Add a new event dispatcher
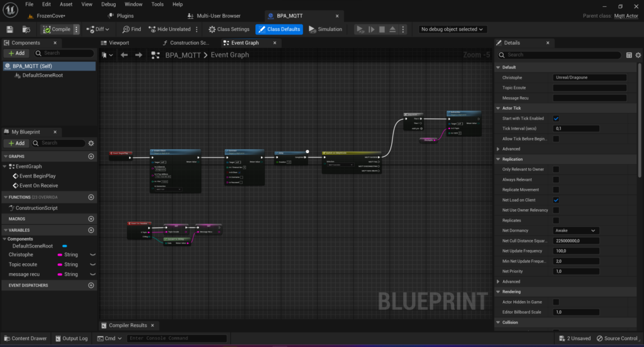Viewport: 644px width, 347px height. point(91,285)
